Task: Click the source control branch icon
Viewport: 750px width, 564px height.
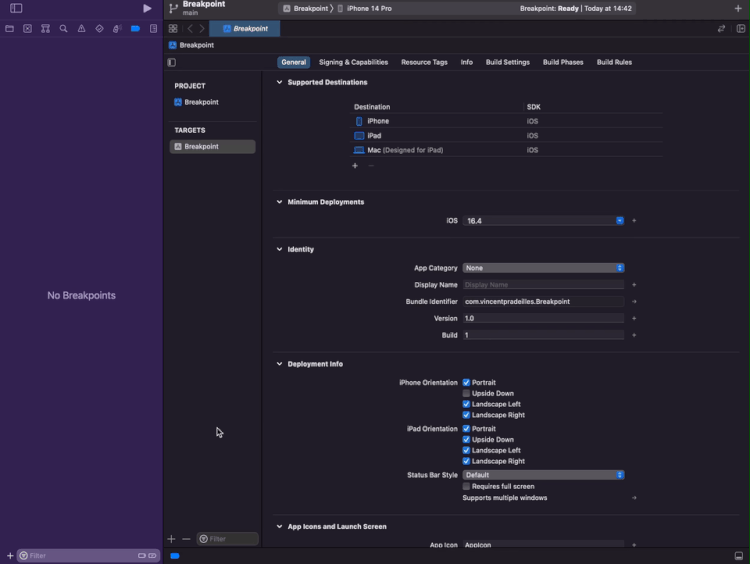Action: pyautogui.click(x=173, y=8)
